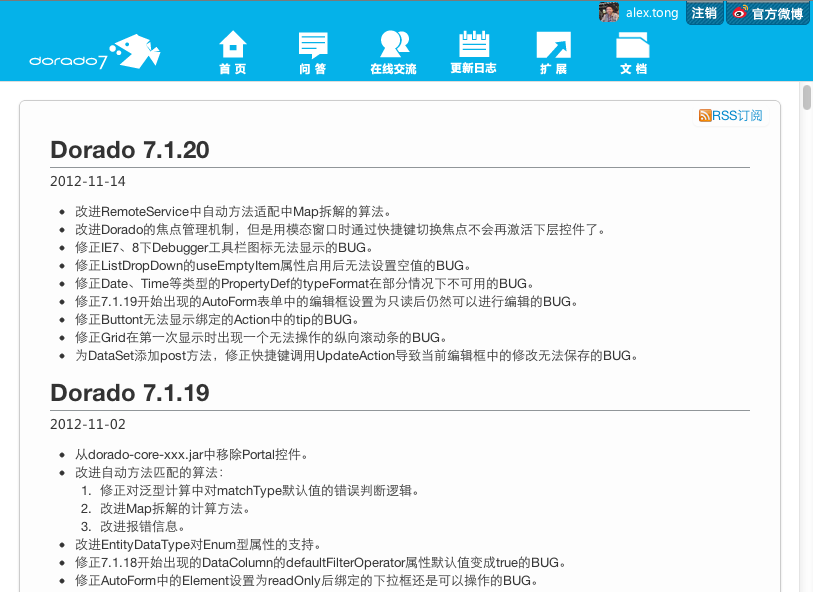
Task: Select the 更新日志 menu label
Action: pos(473,69)
